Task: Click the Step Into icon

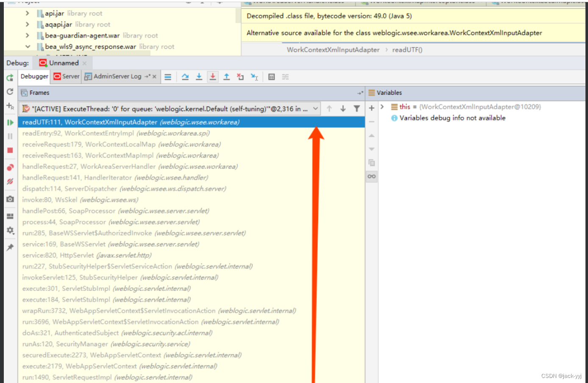Action: tap(199, 77)
